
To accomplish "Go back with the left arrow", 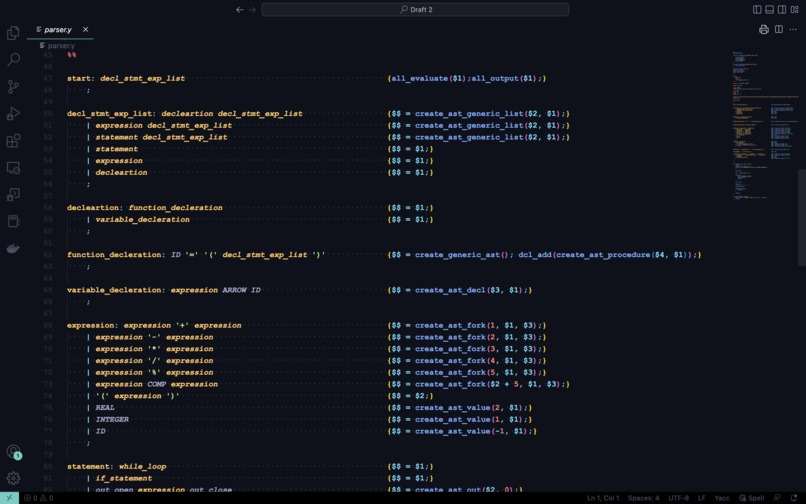I will 240,9.
